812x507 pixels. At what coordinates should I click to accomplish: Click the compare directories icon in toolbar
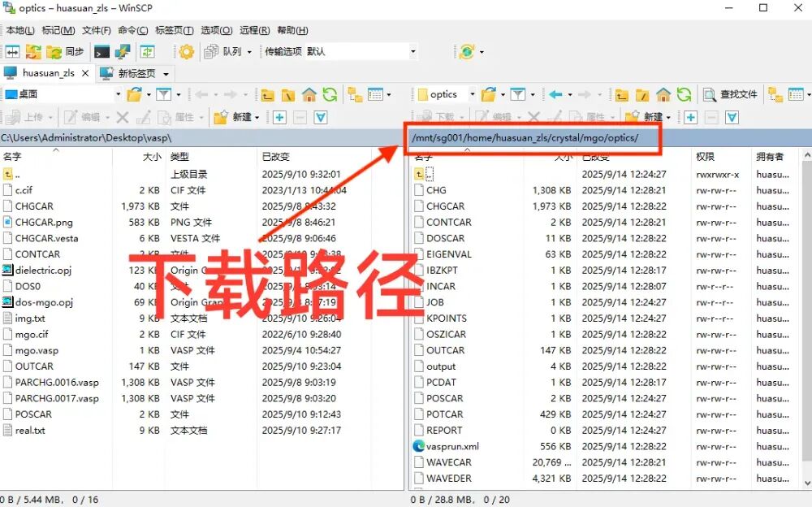[13, 52]
